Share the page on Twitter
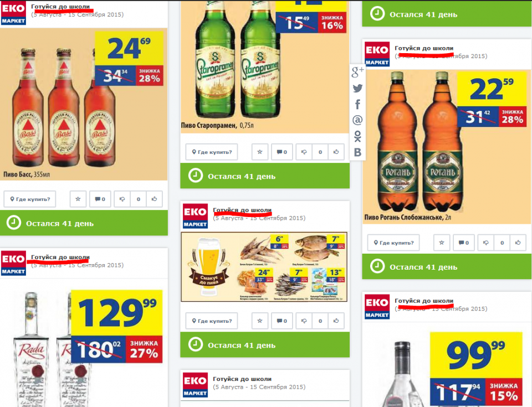 pyautogui.click(x=357, y=88)
